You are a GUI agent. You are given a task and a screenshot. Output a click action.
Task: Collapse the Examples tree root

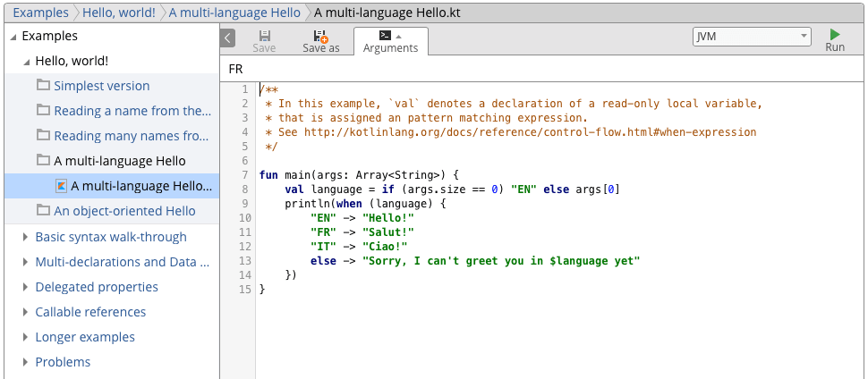click(x=13, y=37)
